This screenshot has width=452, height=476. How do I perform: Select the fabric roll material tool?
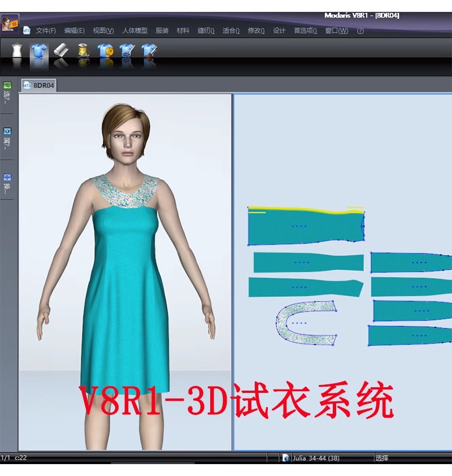coord(61,50)
